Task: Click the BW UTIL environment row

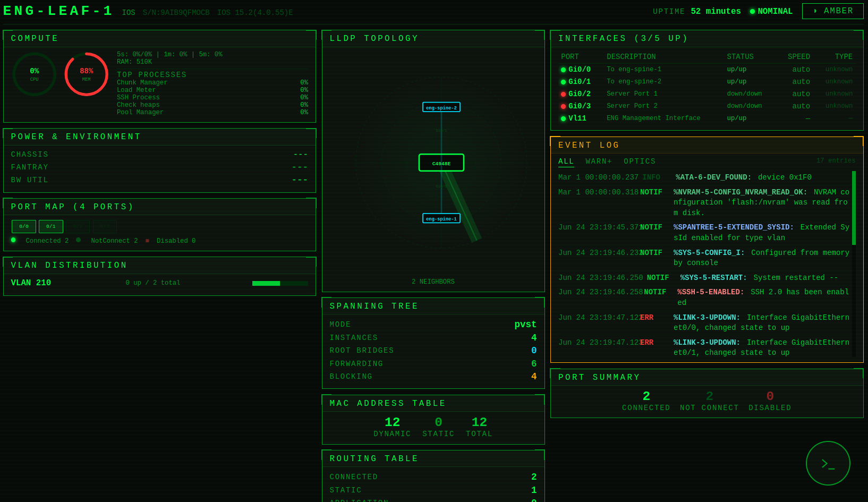Action: click(159, 180)
